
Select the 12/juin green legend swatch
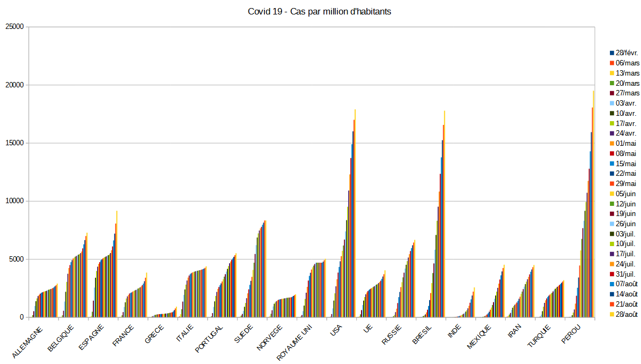(611, 204)
